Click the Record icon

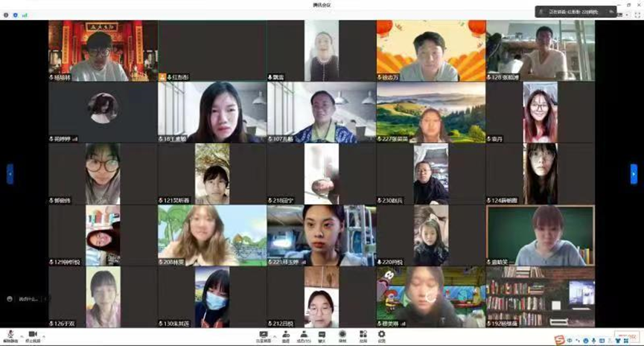[342, 335]
